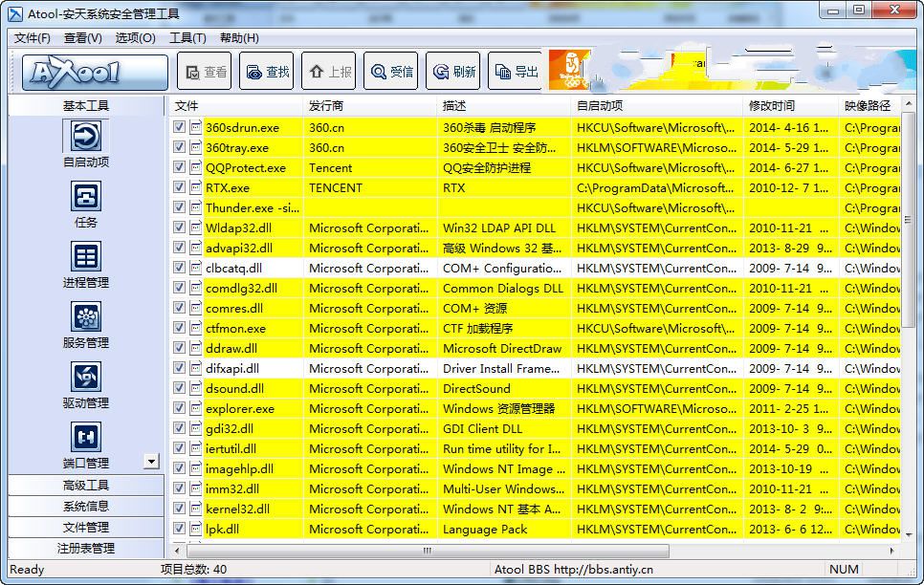Click the 导出 export toolbar button

(516, 72)
